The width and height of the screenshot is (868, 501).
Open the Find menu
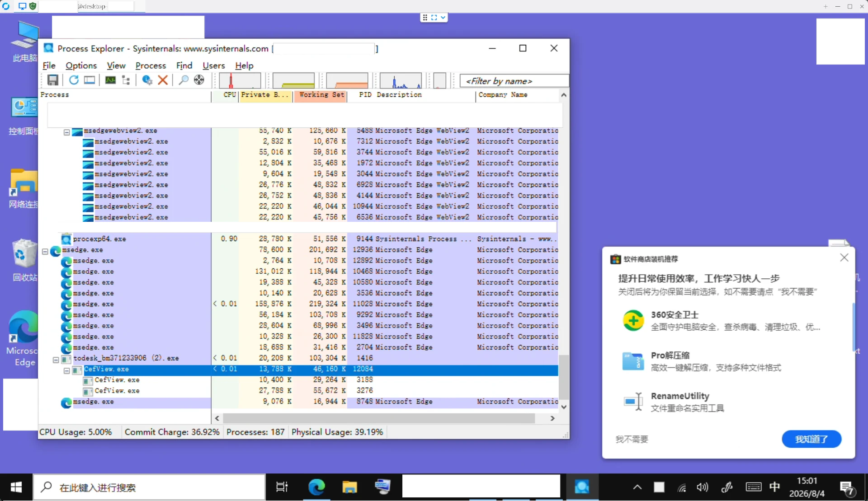point(184,66)
